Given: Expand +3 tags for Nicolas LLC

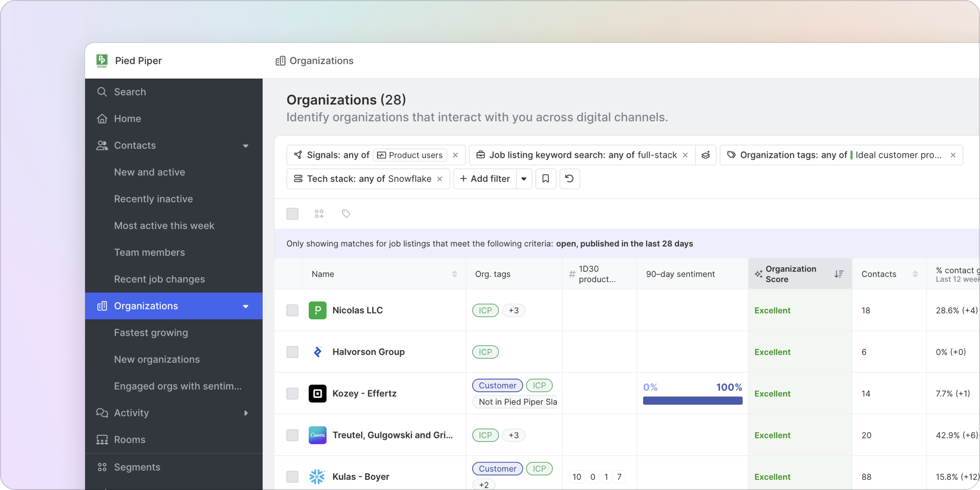Looking at the screenshot, I should point(513,311).
